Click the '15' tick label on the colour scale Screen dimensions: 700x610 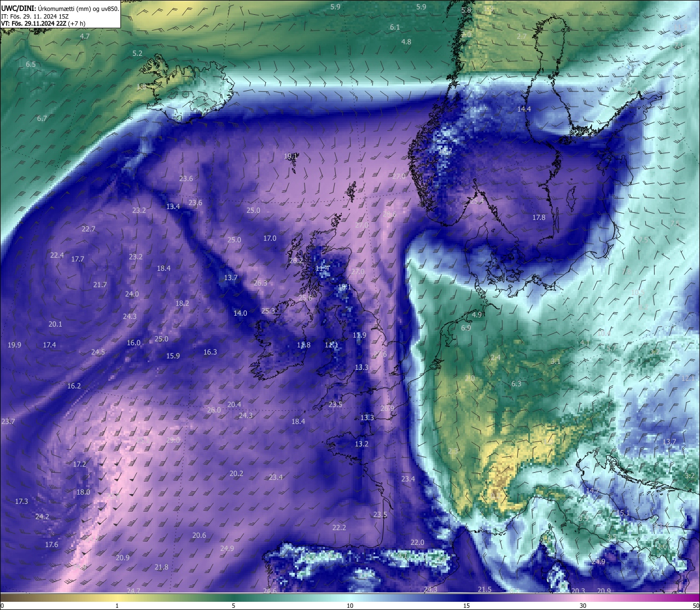pos(466,606)
